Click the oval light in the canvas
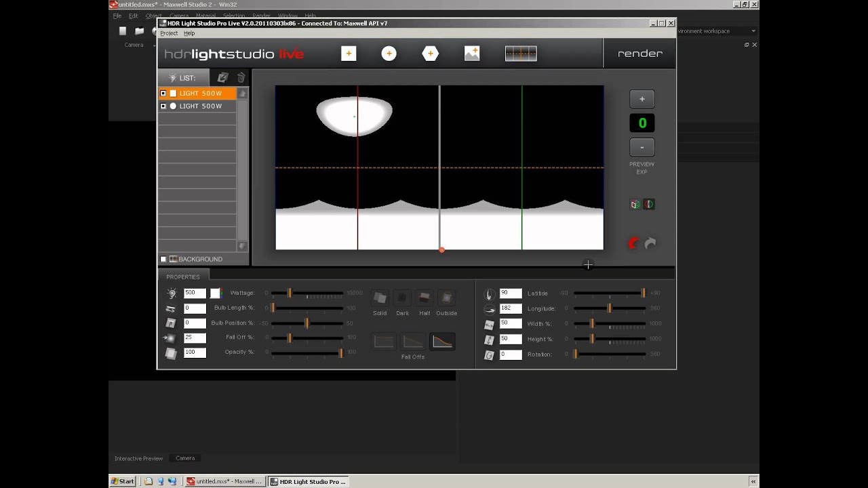The width and height of the screenshot is (868, 488). pyautogui.click(x=354, y=116)
